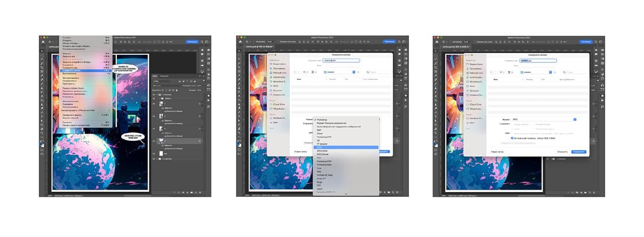The image size is (644, 237).
Task: Switch to the "Слои" panel tab in left screenshot
Action: coord(155,76)
